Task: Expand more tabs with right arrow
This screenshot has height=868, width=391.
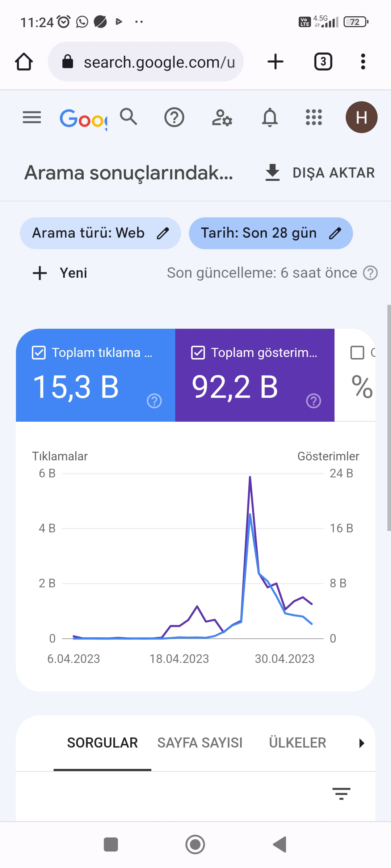Action: click(361, 743)
